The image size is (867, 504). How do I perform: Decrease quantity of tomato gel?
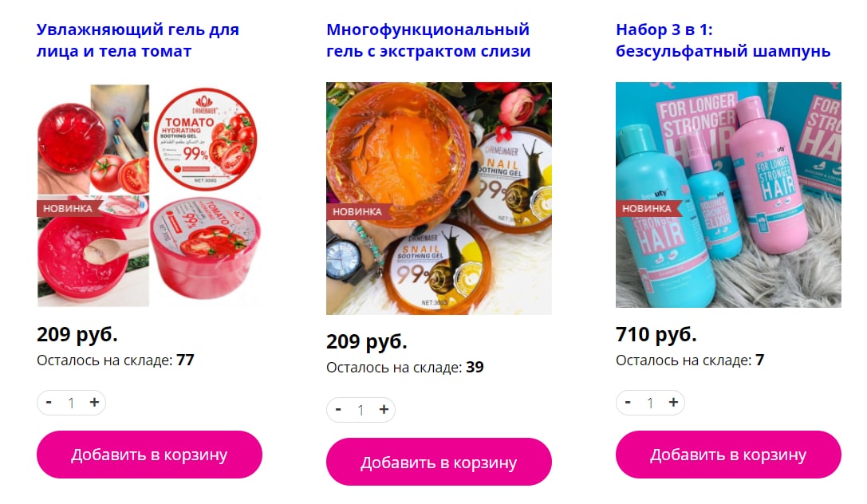click(49, 402)
